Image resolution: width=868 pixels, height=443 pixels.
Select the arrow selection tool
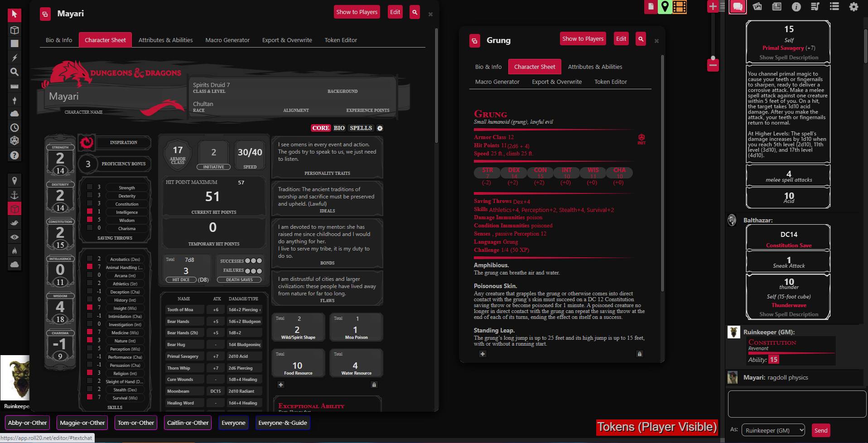coord(14,15)
